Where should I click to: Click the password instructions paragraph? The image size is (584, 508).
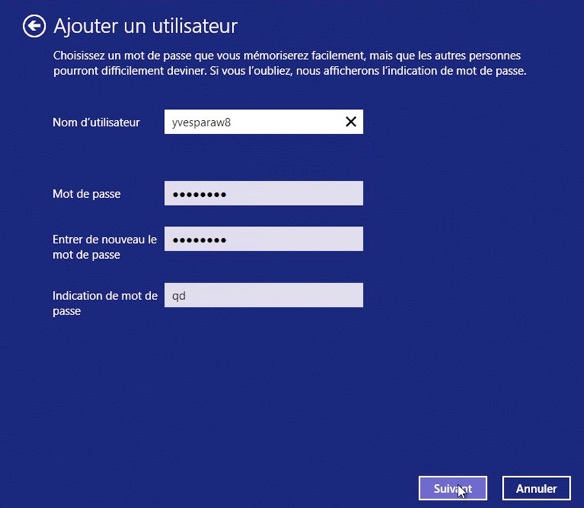point(289,63)
